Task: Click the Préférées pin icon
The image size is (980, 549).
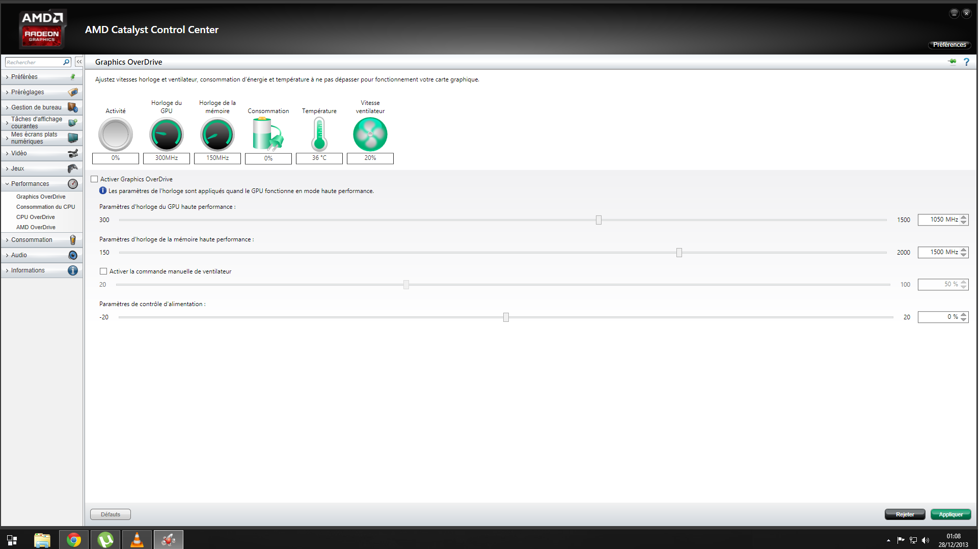Action: [73, 77]
